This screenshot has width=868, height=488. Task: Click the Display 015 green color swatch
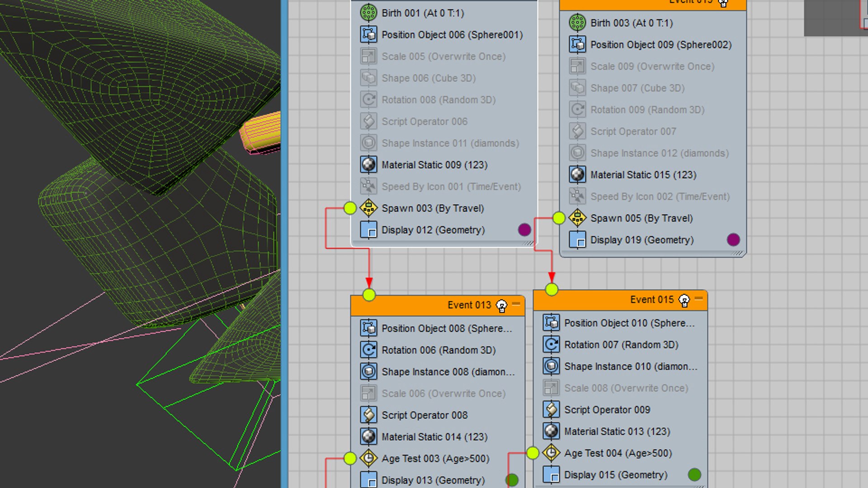tap(694, 474)
